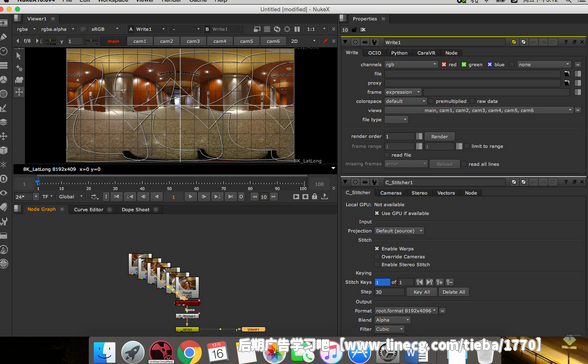Open the channels rgb dropdown in Write1
Screen dimensions: 588x364
coord(411,64)
